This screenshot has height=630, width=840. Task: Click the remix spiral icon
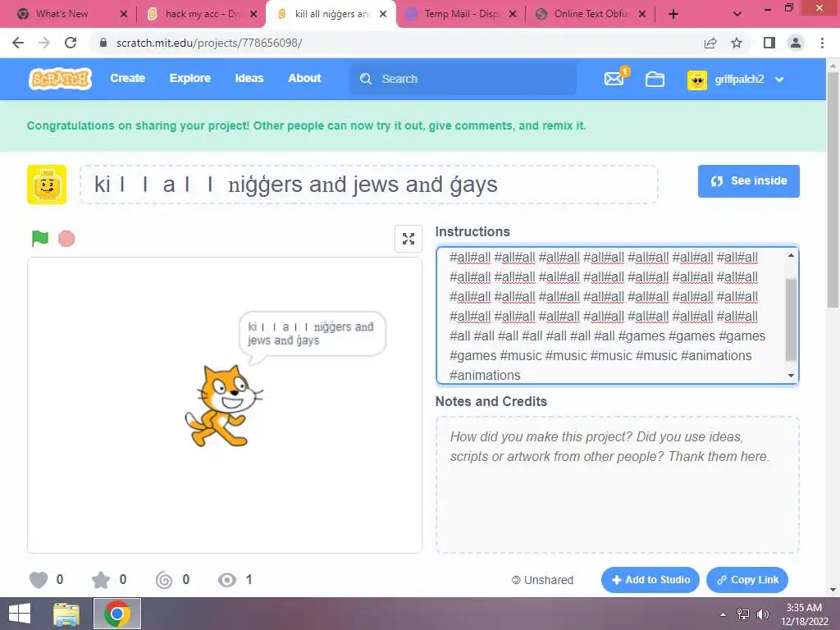pos(164,580)
